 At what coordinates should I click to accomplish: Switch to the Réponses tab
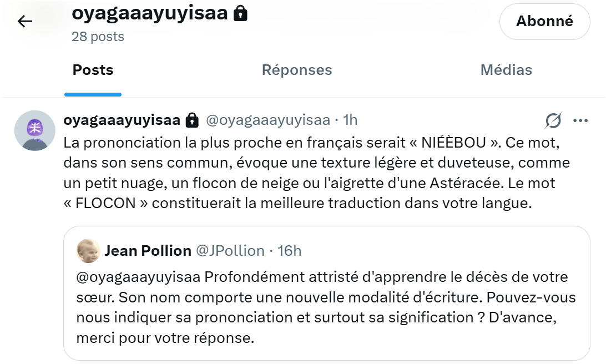click(297, 70)
